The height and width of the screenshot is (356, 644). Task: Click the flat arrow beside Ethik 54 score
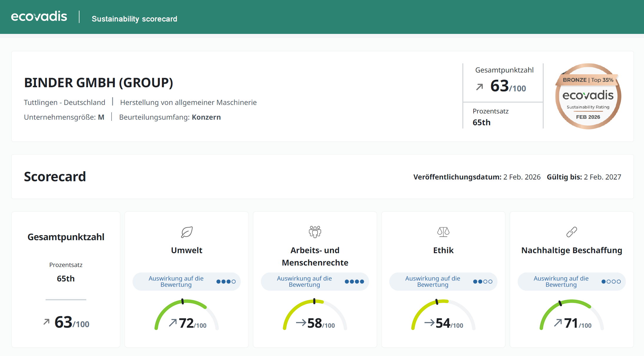429,323
